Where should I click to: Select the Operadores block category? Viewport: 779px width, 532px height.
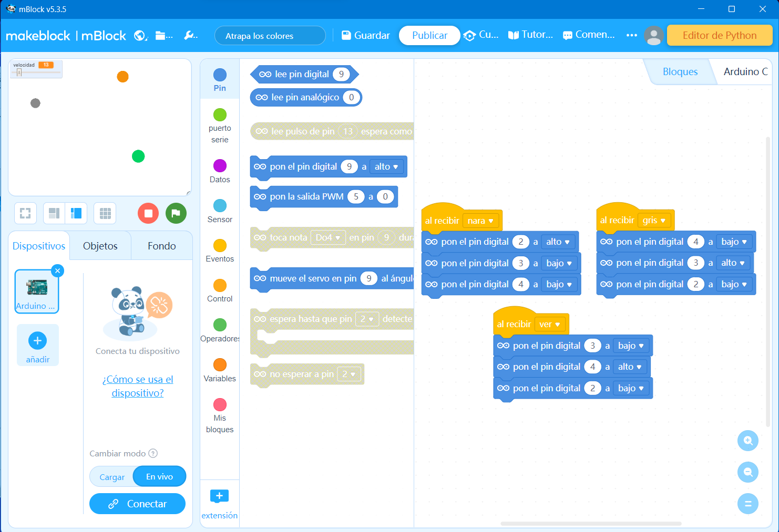click(220, 330)
